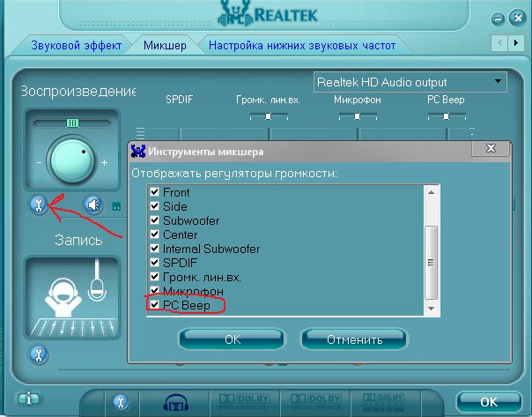Toggle the PC Beep checkbox
The height and width of the screenshot is (417, 532).
[155, 305]
